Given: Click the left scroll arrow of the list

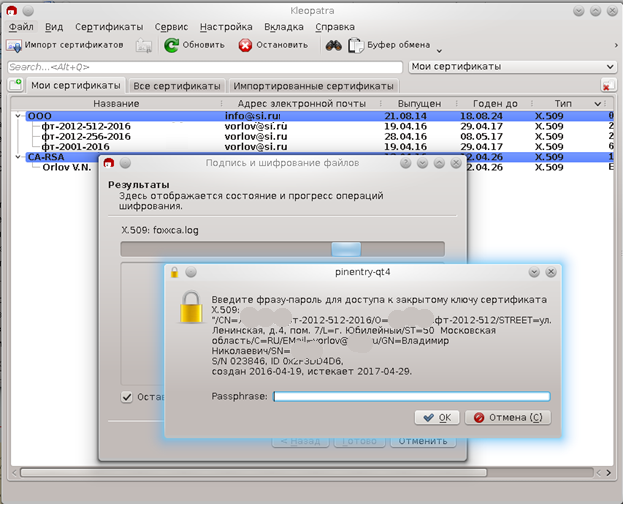Looking at the screenshot, I should click(15, 473).
